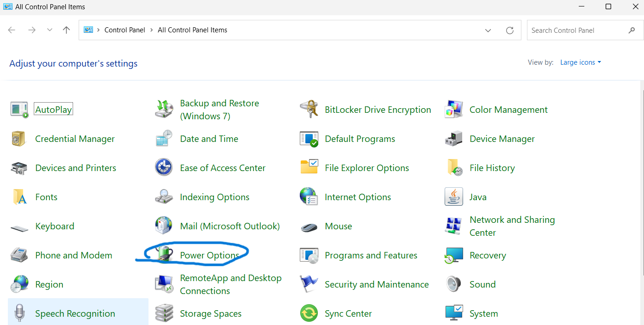This screenshot has height=325, width=644.
Task: Open the Credential Manager link
Action: tap(74, 139)
